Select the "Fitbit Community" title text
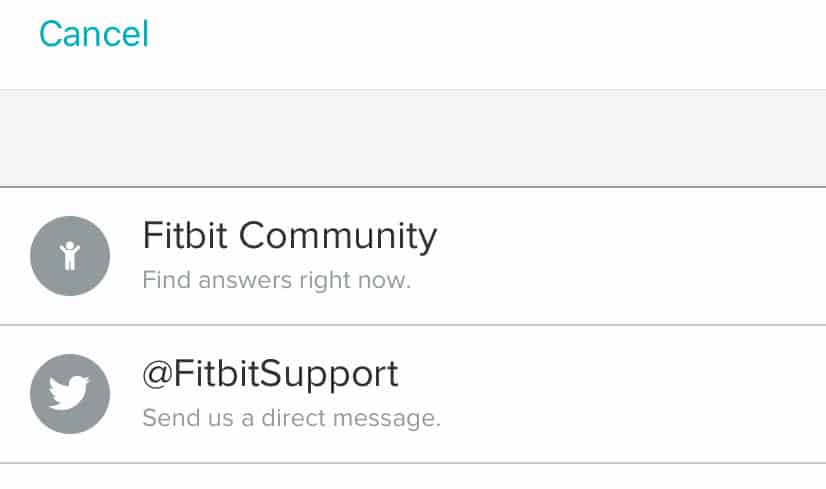 [x=289, y=236]
